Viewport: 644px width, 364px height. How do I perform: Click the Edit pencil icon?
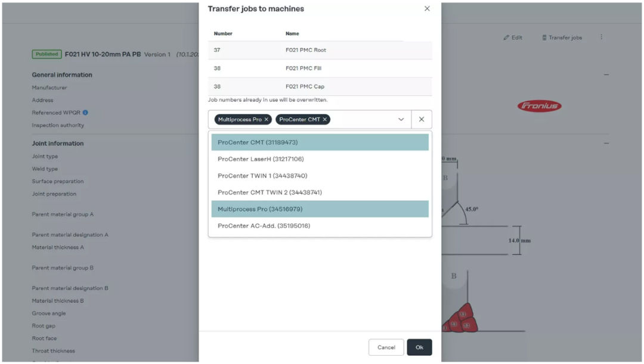pyautogui.click(x=506, y=38)
